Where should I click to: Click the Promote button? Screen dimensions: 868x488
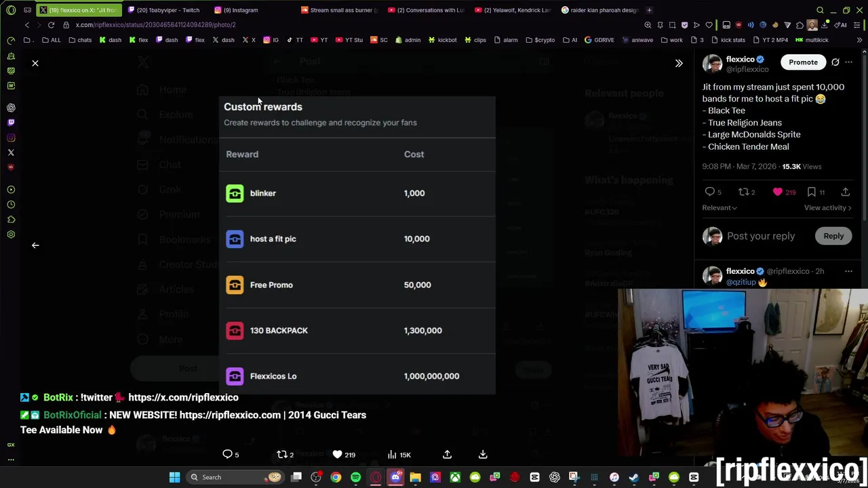coord(803,62)
